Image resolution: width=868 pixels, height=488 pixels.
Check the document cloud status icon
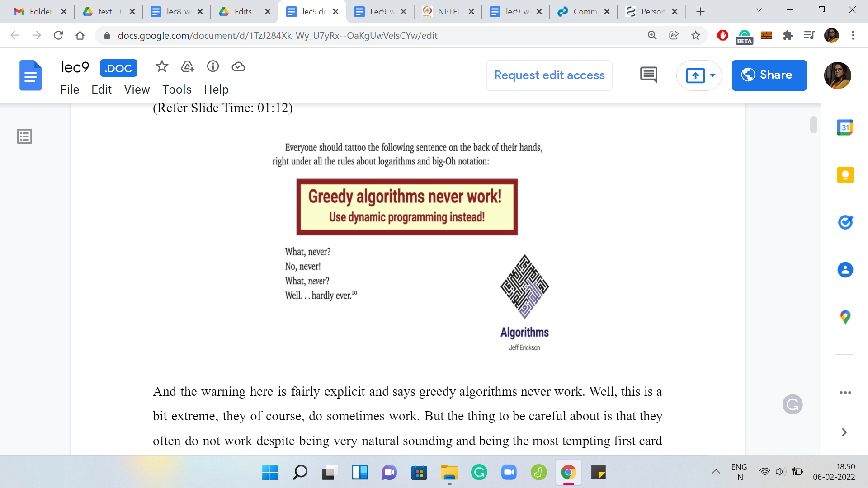[238, 67]
